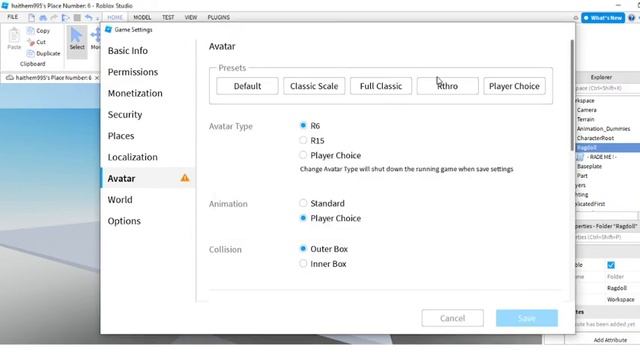Click the help question mark icon
The width and height of the screenshot is (640, 360).
[631, 18]
